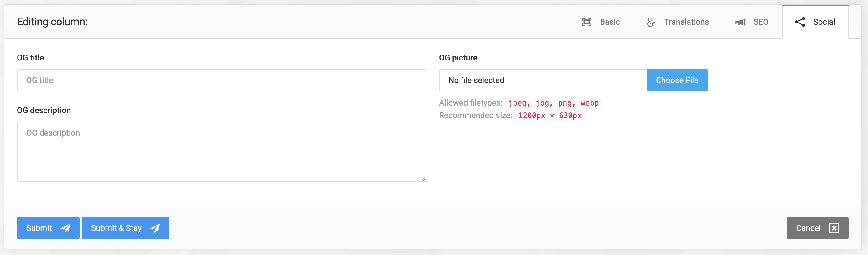Switch to the SEO tab

[x=761, y=22]
